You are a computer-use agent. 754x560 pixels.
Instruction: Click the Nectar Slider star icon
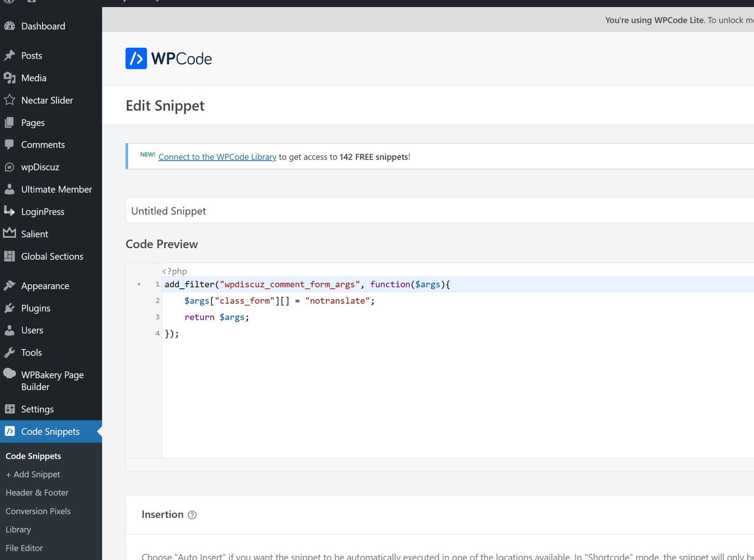9,100
